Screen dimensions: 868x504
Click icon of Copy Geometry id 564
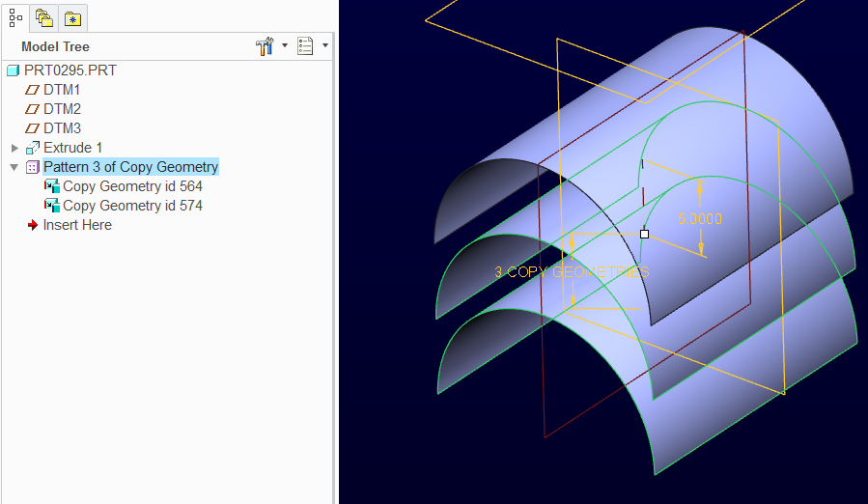pos(52,186)
